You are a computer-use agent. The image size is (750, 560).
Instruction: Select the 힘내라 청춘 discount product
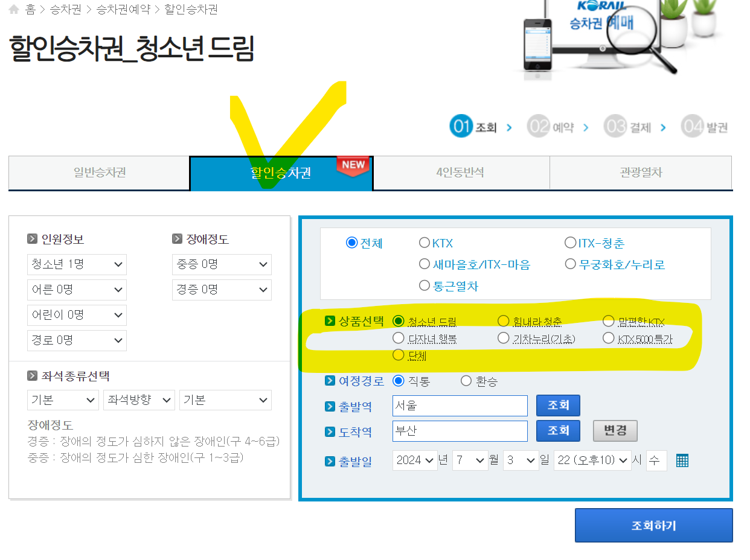pyautogui.click(x=503, y=321)
